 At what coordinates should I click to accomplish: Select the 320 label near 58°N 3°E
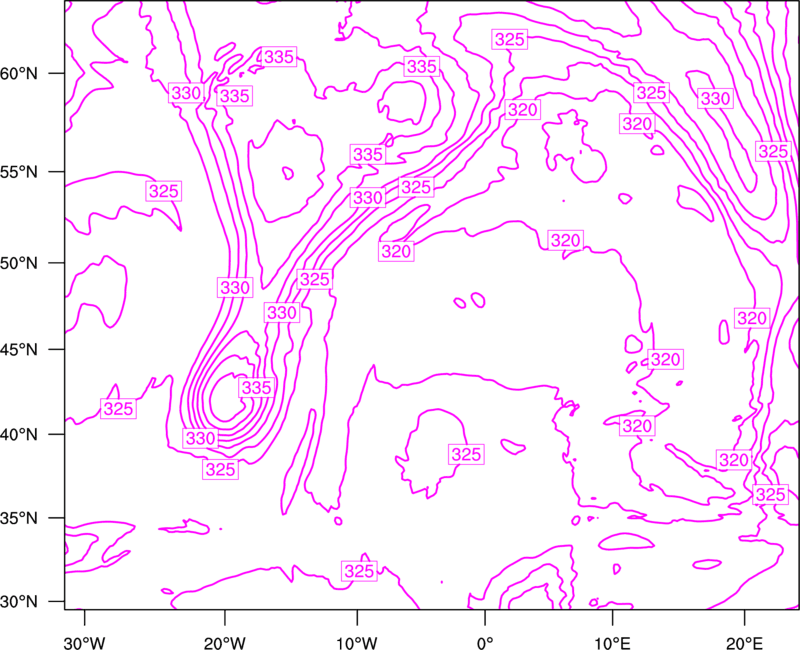click(x=523, y=110)
